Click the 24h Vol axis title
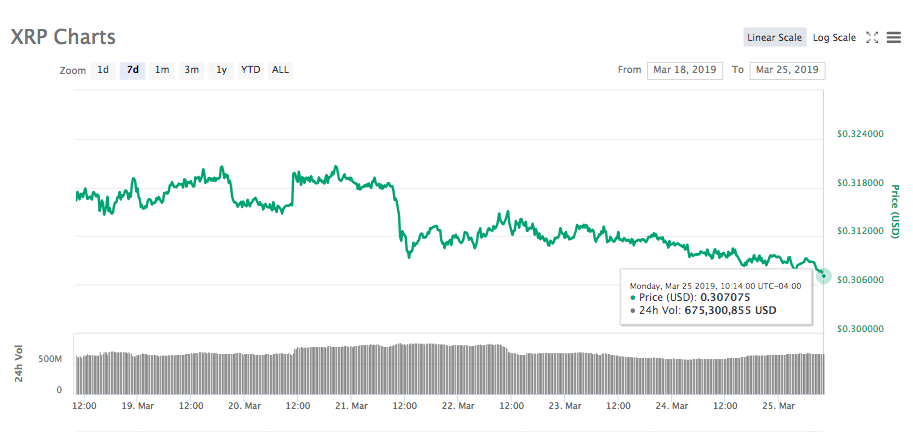 click(19, 364)
